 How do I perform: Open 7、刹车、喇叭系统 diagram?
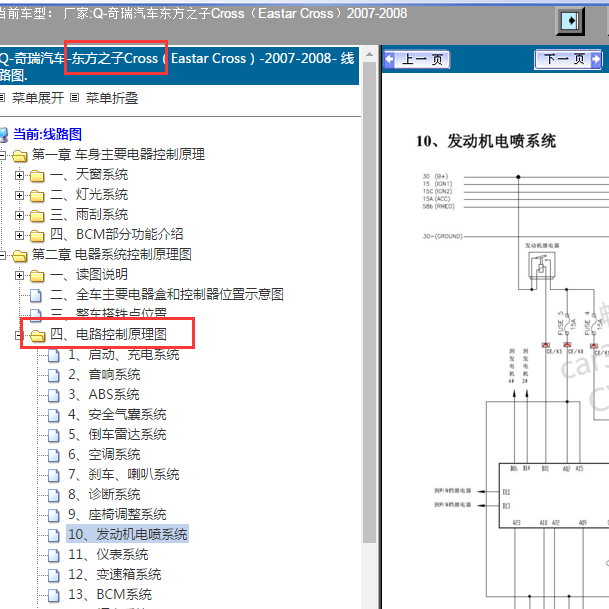tap(124, 475)
